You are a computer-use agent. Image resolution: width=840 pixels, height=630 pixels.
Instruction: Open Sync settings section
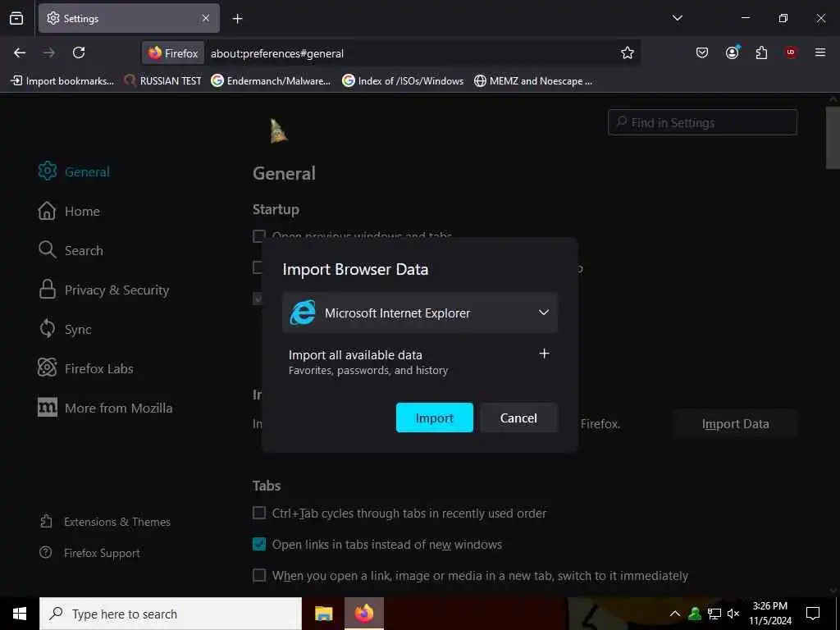click(x=65, y=329)
